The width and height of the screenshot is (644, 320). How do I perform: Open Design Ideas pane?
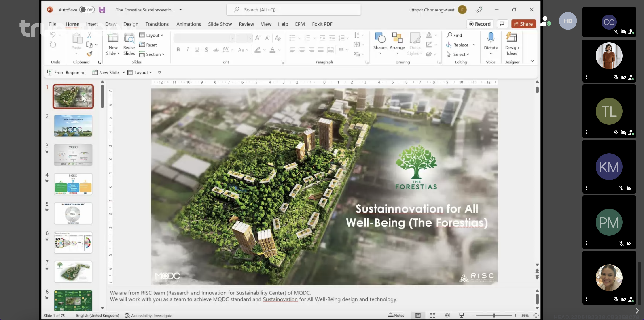(x=511, y=43)
